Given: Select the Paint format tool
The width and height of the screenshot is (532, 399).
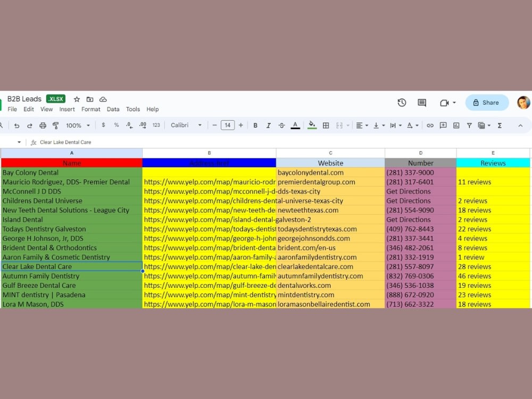Looking at the screenshot, I should click(56, 126).
